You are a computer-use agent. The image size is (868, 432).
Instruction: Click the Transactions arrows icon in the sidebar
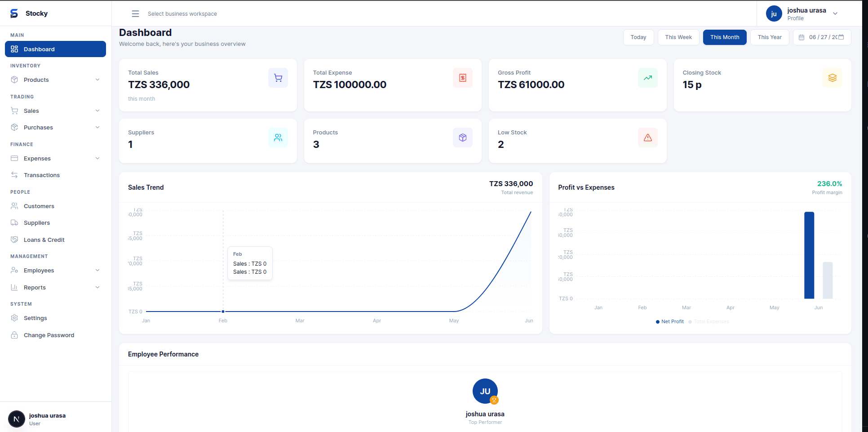(14, 175)
